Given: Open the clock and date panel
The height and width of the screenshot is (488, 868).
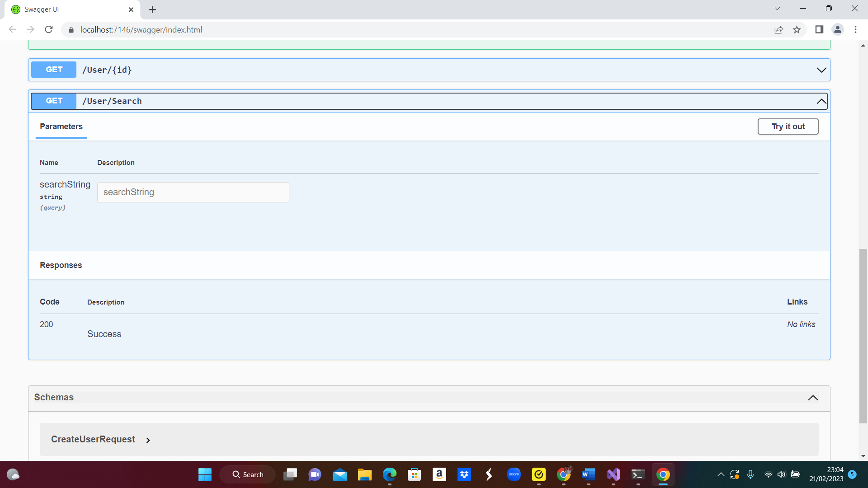Looking at the screenshot, I should coord(826,474).
